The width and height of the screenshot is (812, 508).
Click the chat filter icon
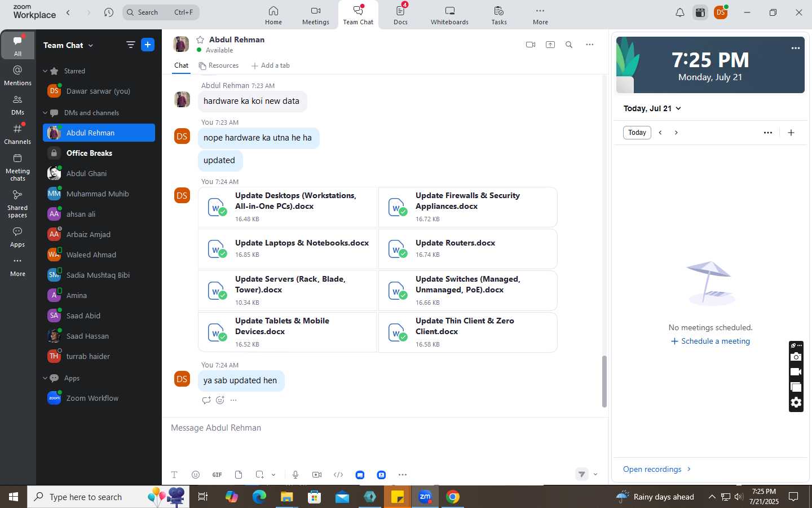[x=130, y=45]
